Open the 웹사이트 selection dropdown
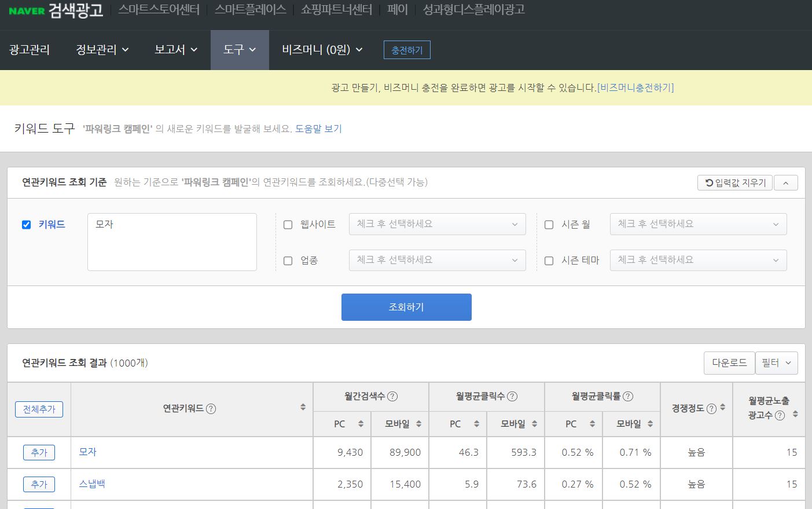The height and width of the screenshot is (509, 812). pyautogui.click(x=437, y=224)
